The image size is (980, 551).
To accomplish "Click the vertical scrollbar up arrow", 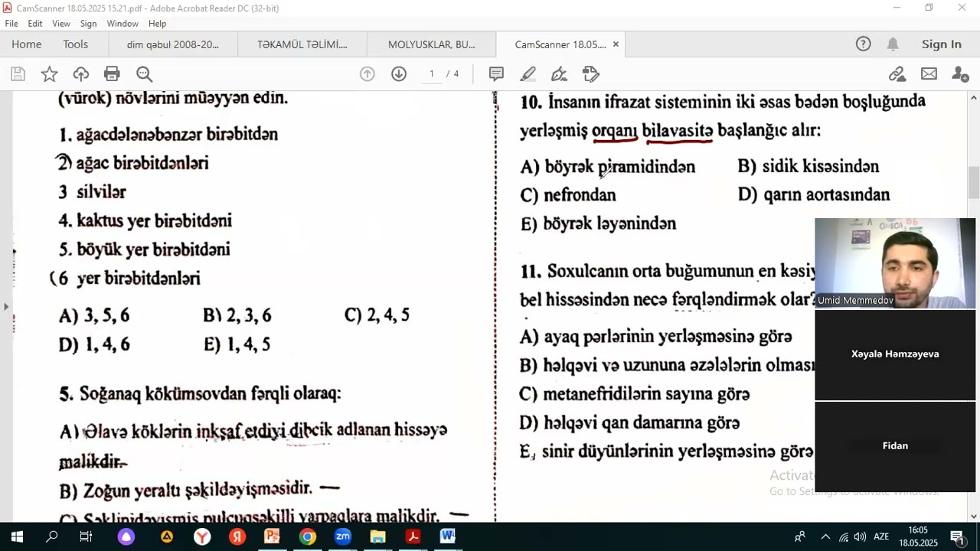I will click(x=974, y=98).
